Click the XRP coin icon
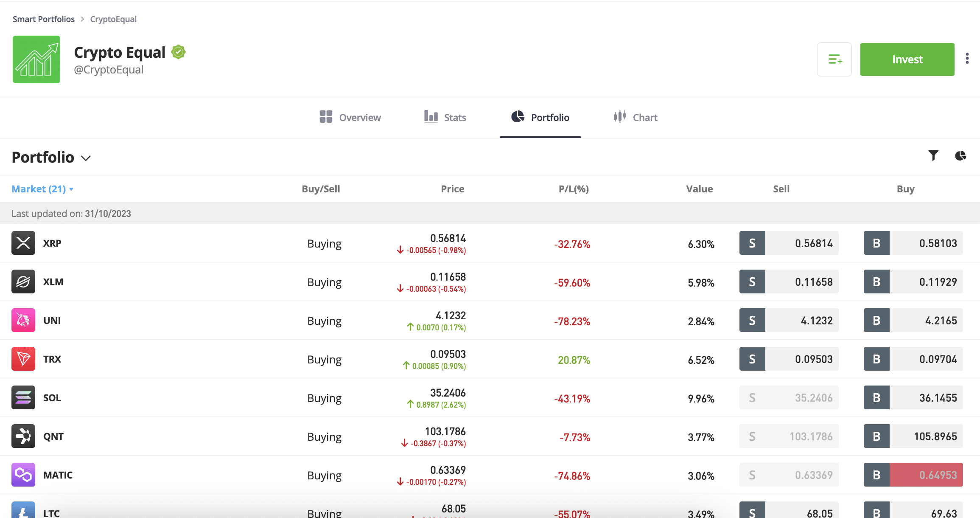 [23, 243]
